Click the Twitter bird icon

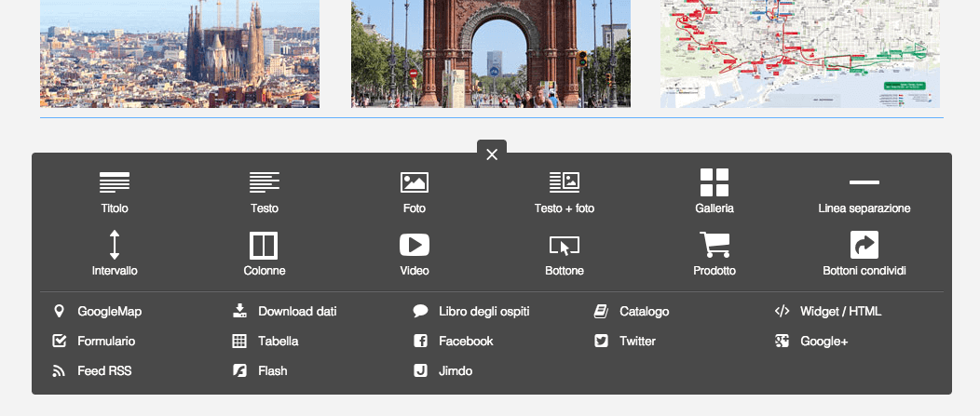point(601,341)
